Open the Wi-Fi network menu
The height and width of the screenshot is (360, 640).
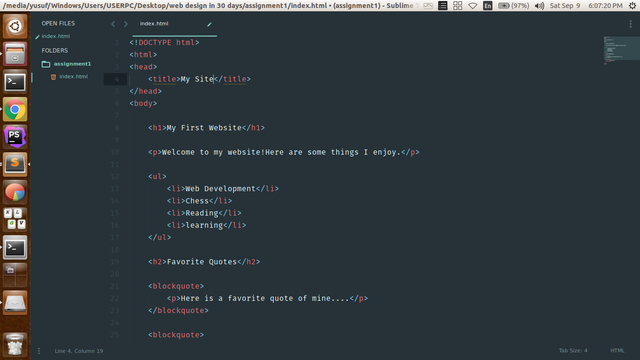(x=473, y=6)
